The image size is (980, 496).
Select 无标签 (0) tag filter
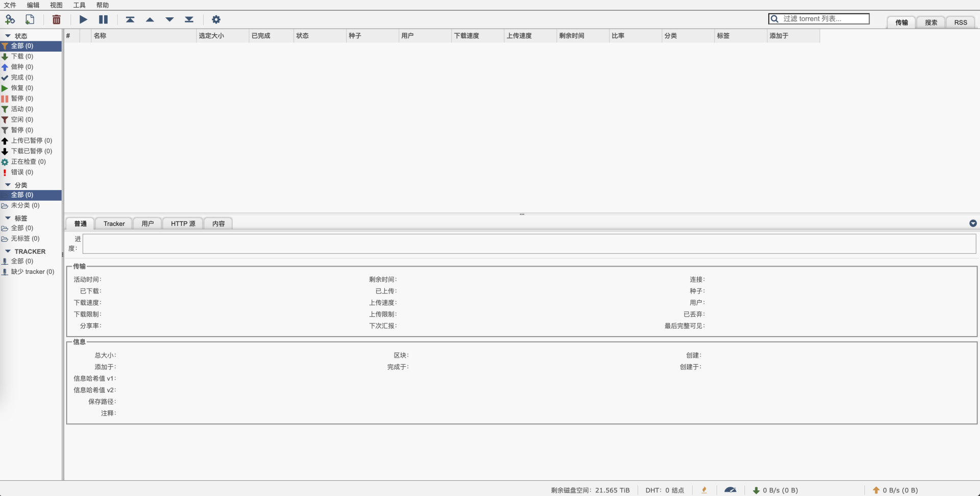pyautogui.click(x=31, y=239)
